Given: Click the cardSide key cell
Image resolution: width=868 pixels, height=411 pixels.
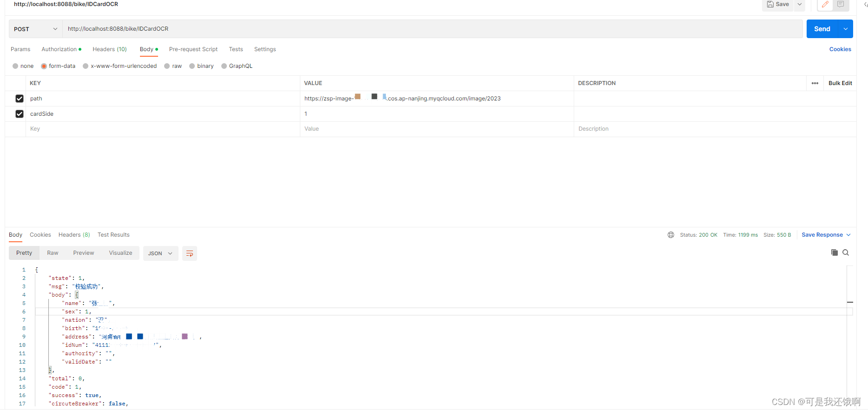Looking at the screenshot, I should point(163,114).
